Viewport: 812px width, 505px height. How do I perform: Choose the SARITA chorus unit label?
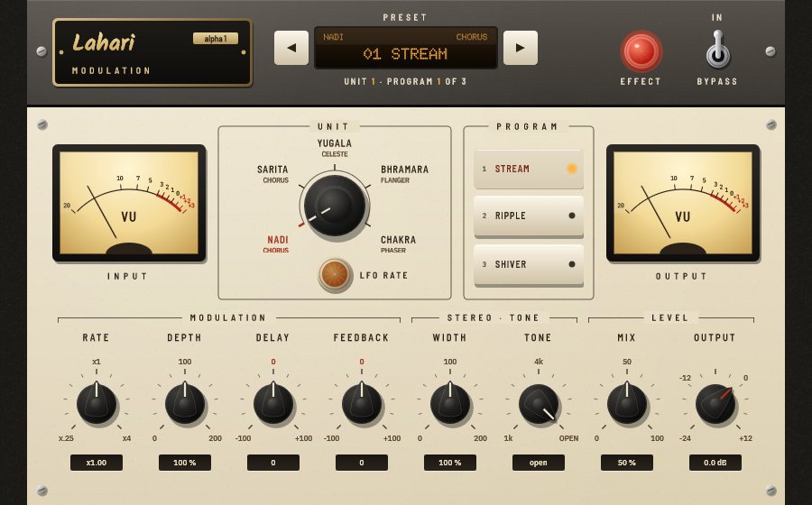(272, 174)
